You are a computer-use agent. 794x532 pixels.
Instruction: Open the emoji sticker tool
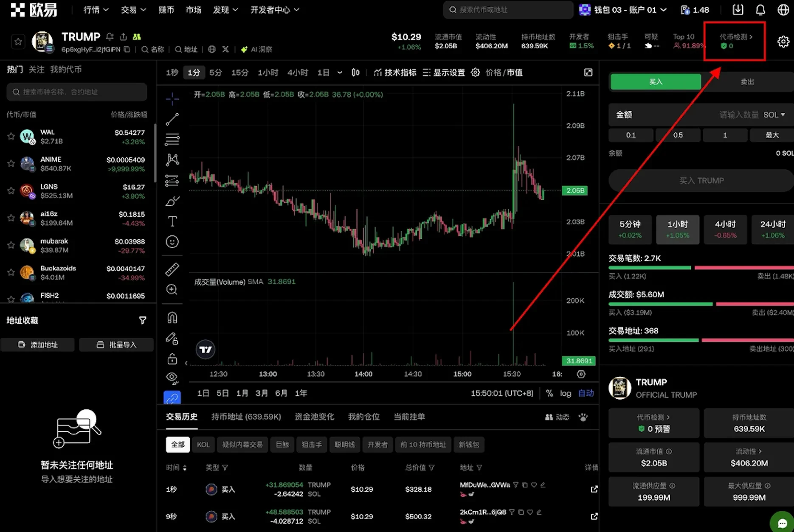pos(172,242)
